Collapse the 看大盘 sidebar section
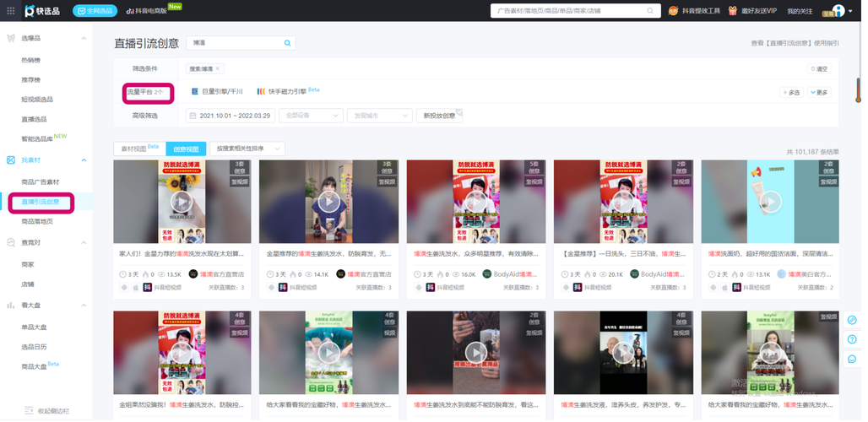The width and height of the screenshot is (868, 422). (84, 306)
